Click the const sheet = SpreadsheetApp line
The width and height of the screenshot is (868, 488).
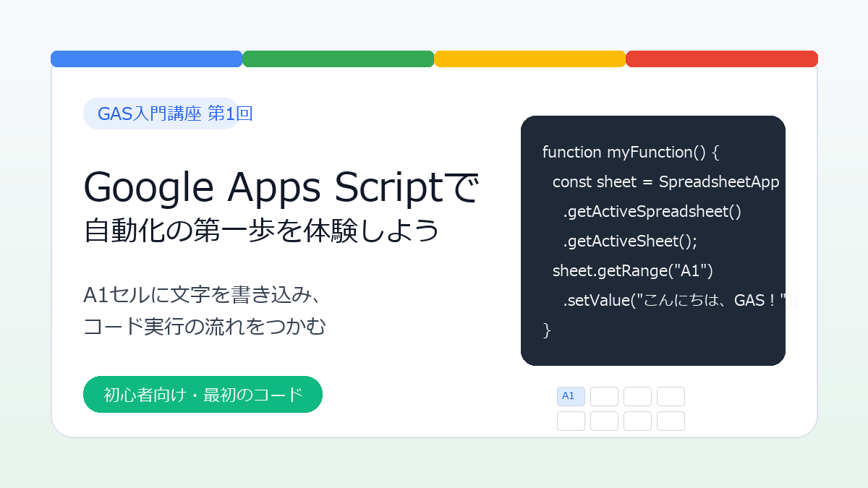tap(665, 181)
